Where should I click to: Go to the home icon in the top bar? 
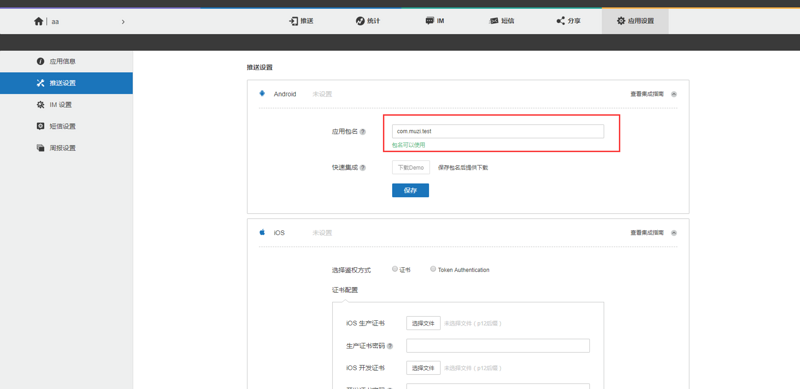[x=38, y=21]
